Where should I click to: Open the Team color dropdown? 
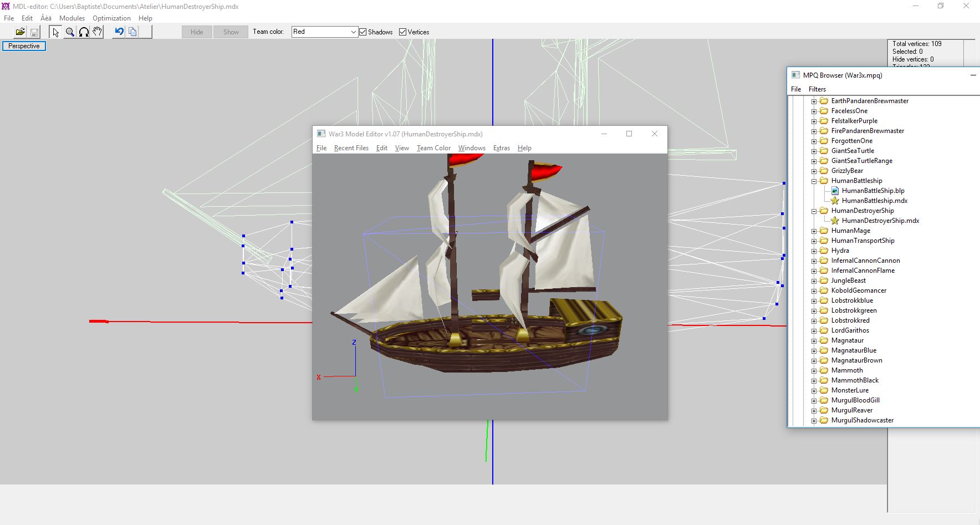click(x=325, y=32)
